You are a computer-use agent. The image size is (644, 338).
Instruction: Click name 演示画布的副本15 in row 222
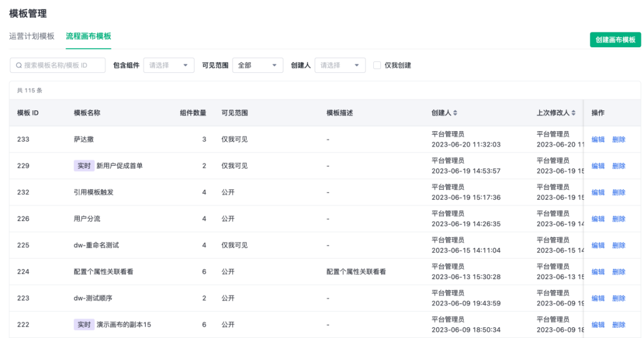click(123, 324)
